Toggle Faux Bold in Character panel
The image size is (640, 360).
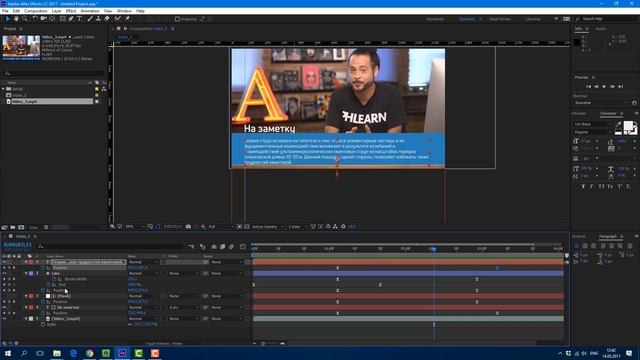(x=583, y=186)
